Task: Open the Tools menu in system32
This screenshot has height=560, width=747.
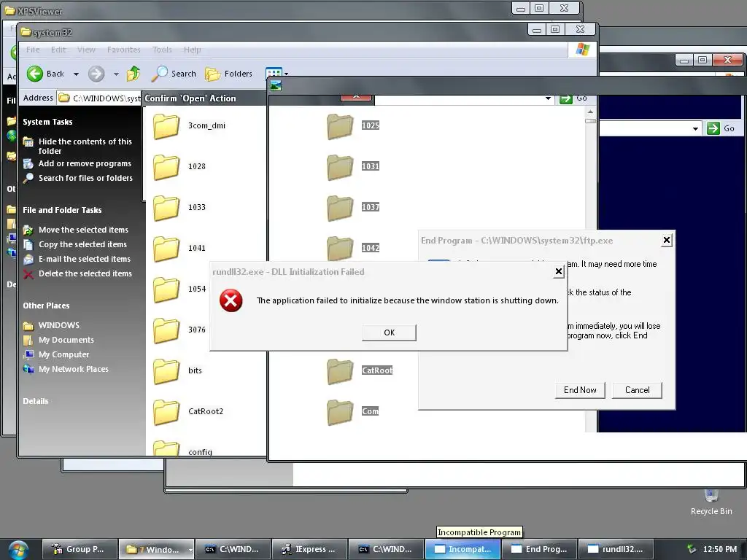Action: [162, 50]
